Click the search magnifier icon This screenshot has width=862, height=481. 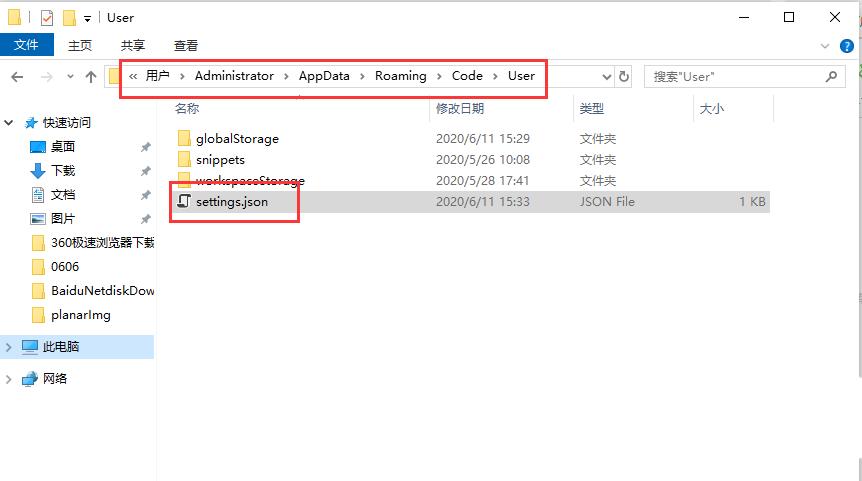click(831, 76)
